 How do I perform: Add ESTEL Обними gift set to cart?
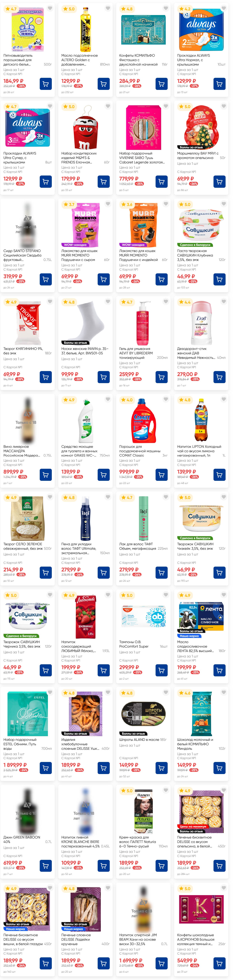[46, 768]
